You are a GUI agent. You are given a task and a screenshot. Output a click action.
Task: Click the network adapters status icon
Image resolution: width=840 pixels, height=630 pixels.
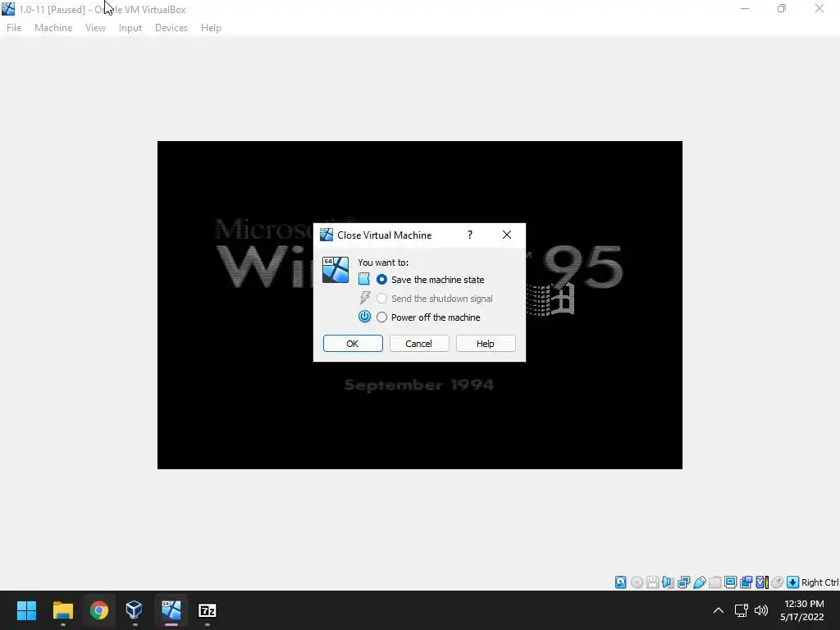point(683,582)
